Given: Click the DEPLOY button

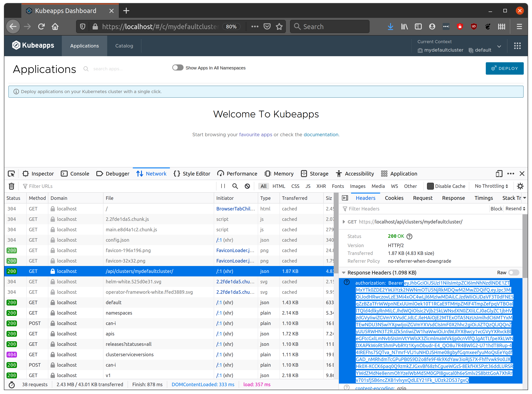Looking at the screenshot, I should [x=504, y=68].
